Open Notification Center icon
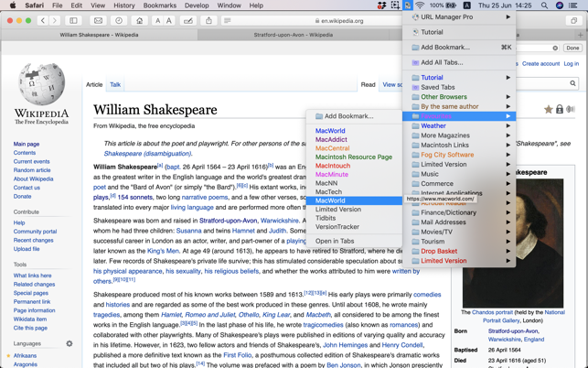This screenshot has height=368, width=588. click(573, 5)
